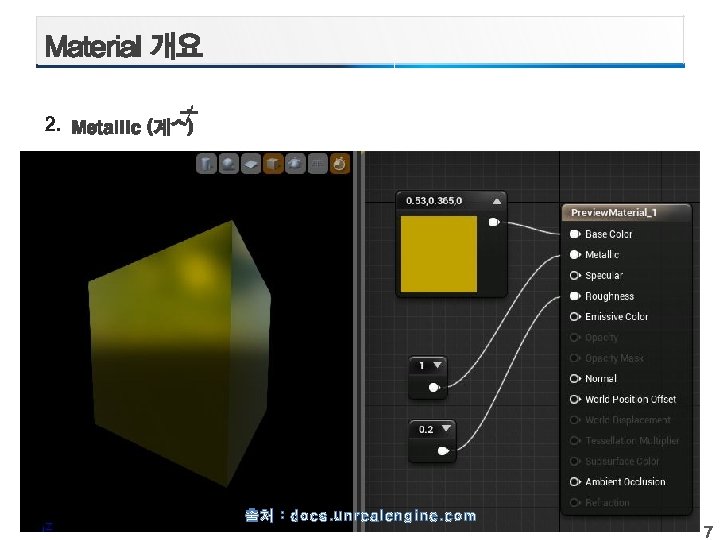Click the Normal input pin

coord(575,378)
